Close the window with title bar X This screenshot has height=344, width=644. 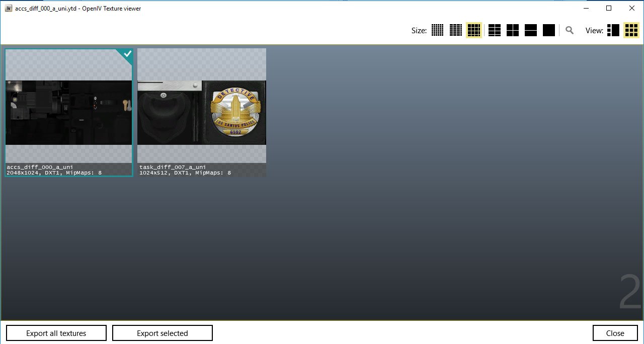632,8
